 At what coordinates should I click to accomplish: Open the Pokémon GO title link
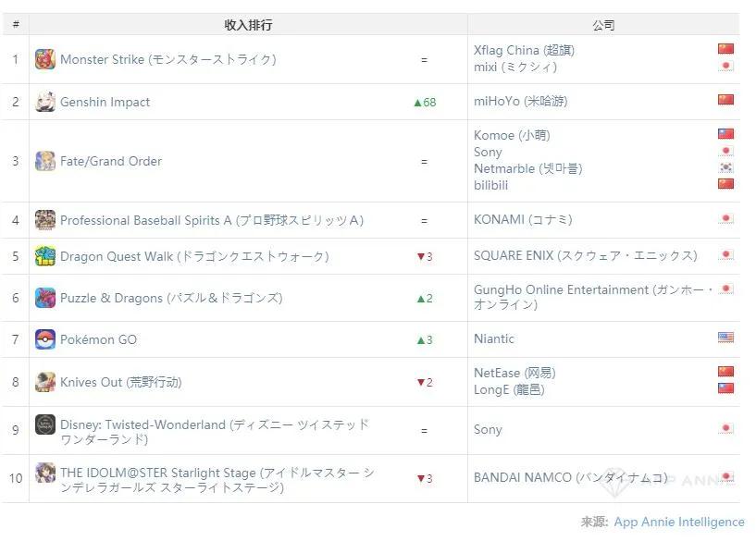coord(98,339)
